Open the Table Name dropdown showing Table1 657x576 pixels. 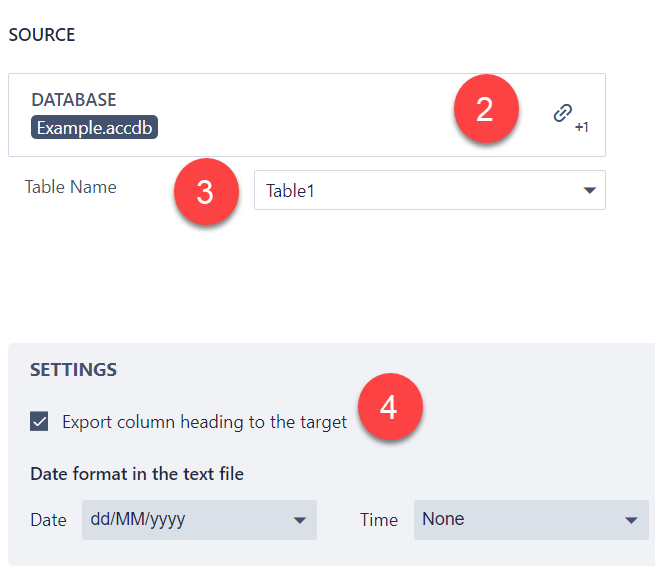[x=420, y=190]
